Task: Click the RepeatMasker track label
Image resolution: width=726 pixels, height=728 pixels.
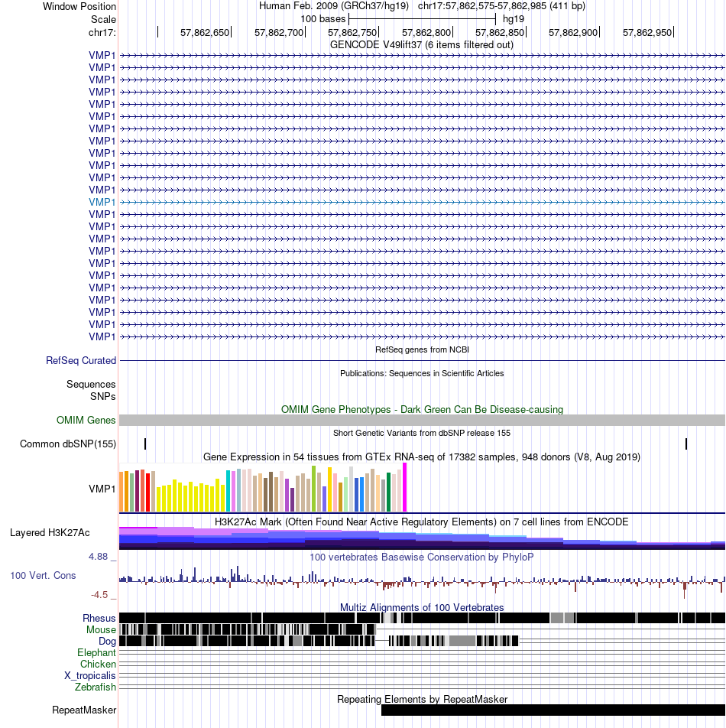Action: click(84, 710)
